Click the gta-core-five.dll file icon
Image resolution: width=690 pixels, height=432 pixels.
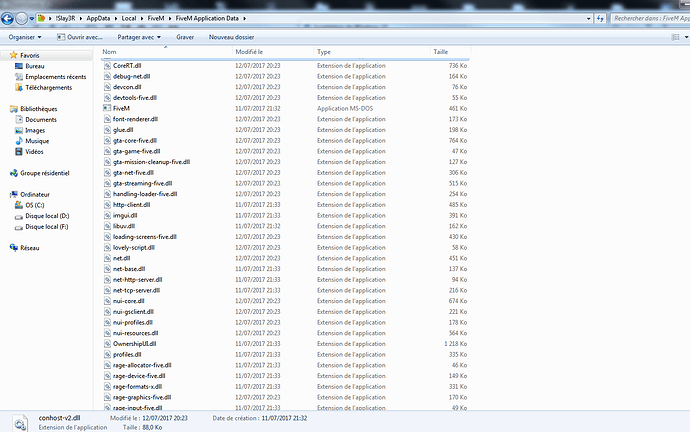pyautogui.click(x=107, y=140)
